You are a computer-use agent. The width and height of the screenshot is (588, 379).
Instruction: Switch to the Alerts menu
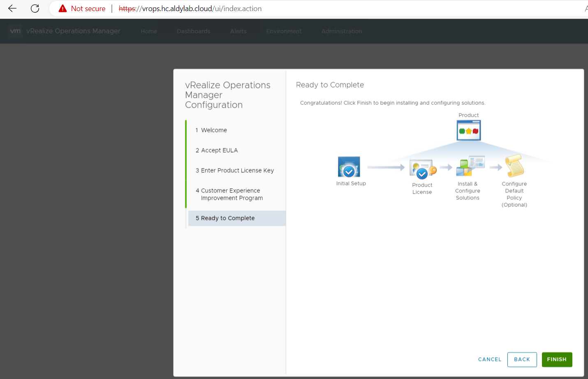(238, 31)
